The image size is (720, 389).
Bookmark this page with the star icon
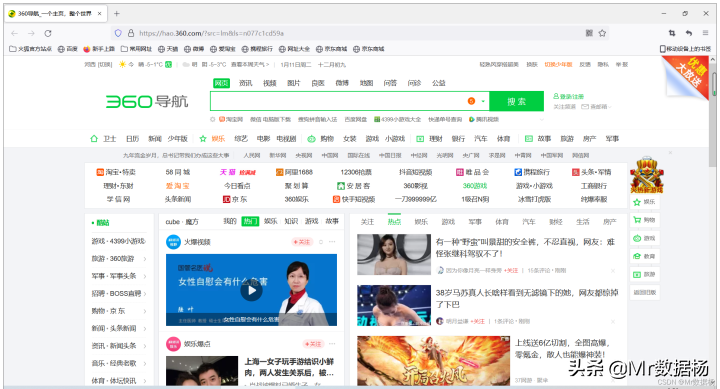click(x=602, y=33)
